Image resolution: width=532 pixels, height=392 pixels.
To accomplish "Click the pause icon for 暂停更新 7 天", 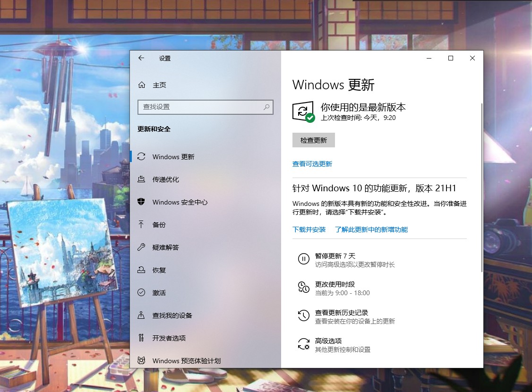I will 304,259.
